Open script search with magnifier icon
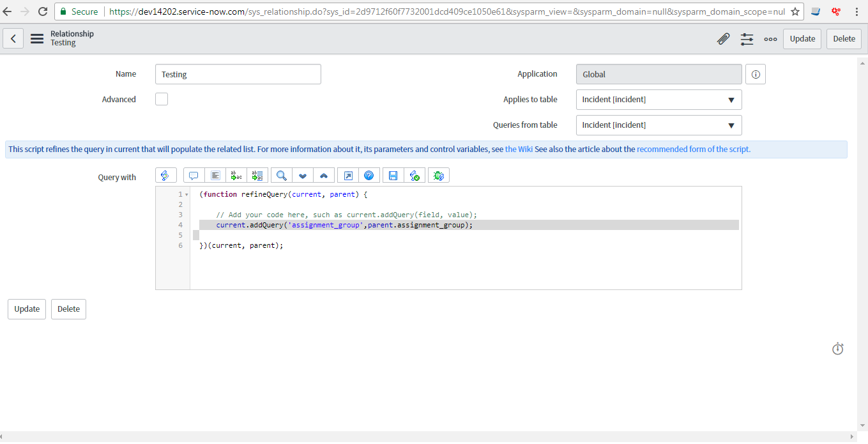The width and height of the screenshot is (868, 444). point(281,176)
